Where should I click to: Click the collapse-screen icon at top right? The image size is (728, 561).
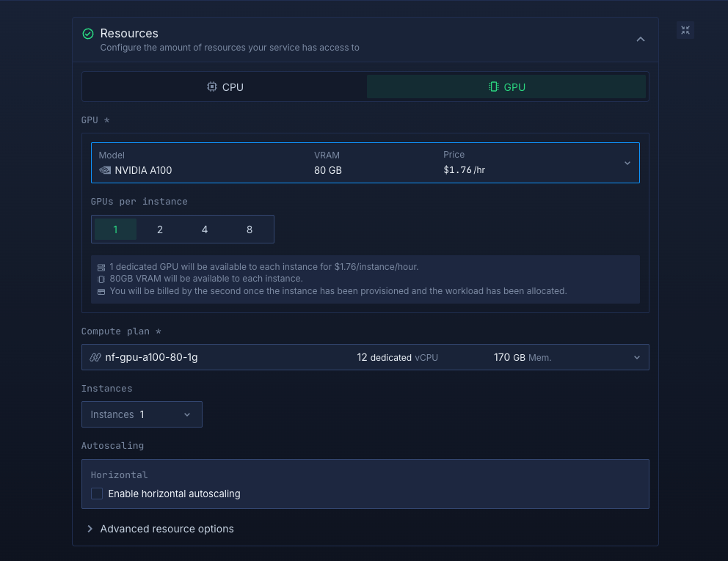pyautogui.click(x=685, y=30)
